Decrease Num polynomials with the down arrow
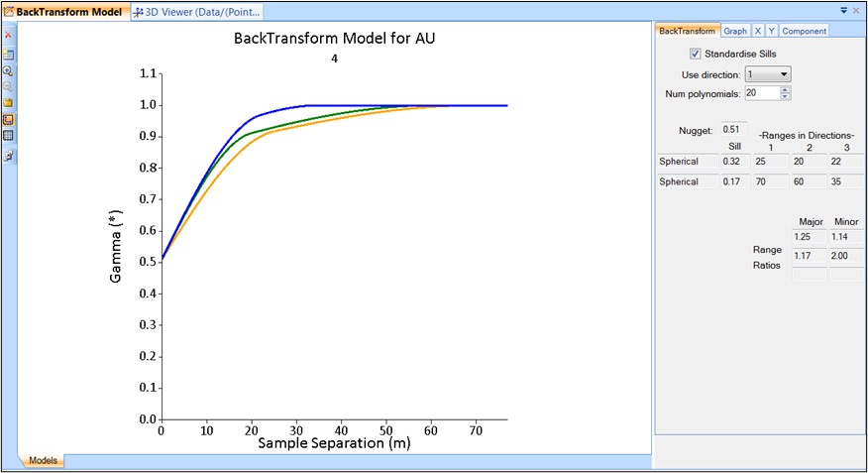Viewport: 868px width, 473px height. [785, 97]
